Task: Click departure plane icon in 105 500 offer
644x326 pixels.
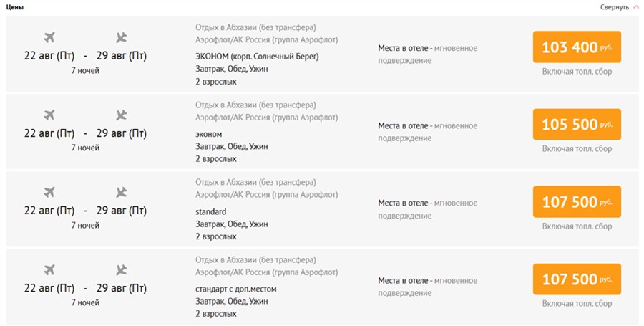Action: 49,115
